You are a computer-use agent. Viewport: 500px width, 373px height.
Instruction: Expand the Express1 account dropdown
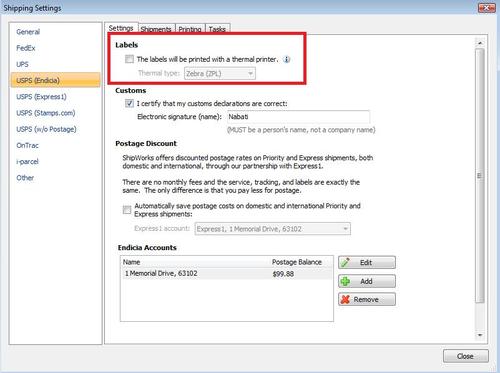[x=272, y=229]
